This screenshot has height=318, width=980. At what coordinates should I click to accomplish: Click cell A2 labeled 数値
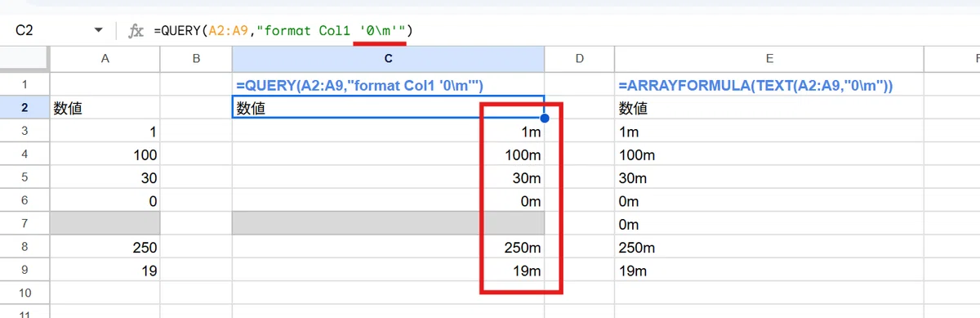click(x=105, y=108)
